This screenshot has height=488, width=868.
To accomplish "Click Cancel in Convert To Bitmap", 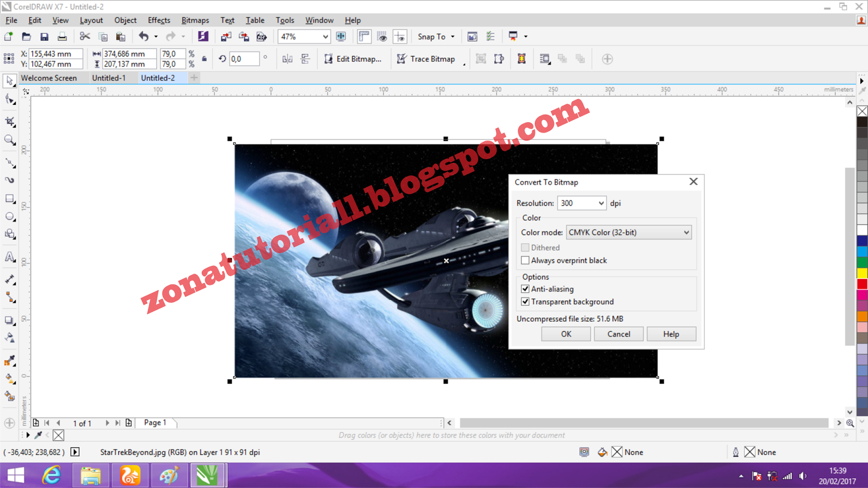I will (618, 334).
